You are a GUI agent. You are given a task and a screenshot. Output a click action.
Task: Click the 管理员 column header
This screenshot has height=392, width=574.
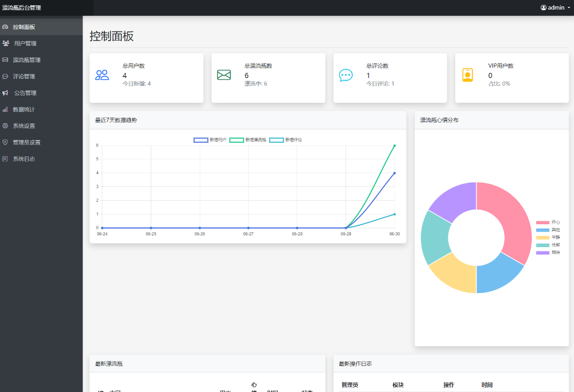tap(350, 385)
